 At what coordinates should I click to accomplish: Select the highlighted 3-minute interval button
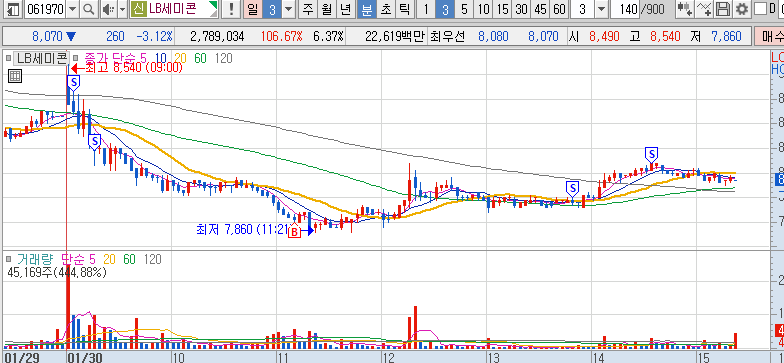pyautogui.click(x=445, y=9)
